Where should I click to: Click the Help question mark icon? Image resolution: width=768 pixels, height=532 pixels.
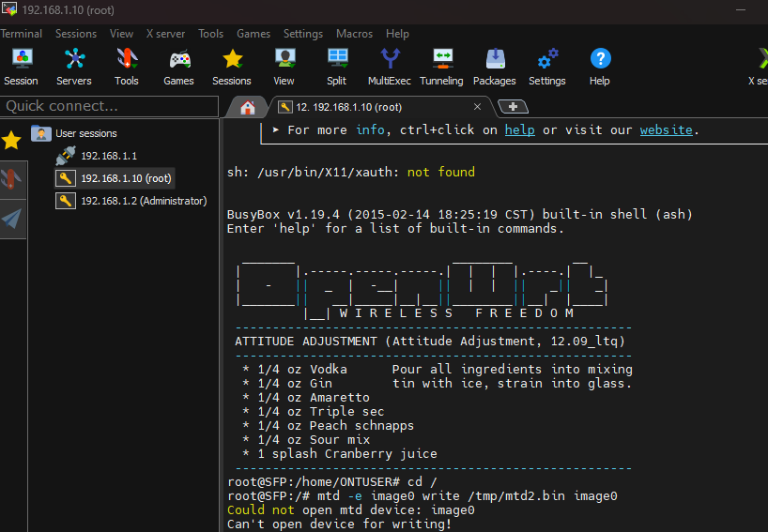[600, 59]
